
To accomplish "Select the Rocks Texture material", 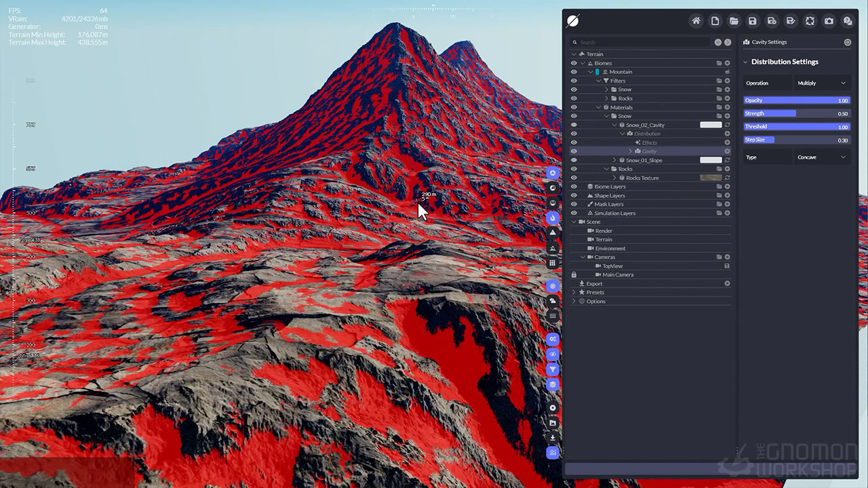I will pyautogui.click(x=642, y=178).
